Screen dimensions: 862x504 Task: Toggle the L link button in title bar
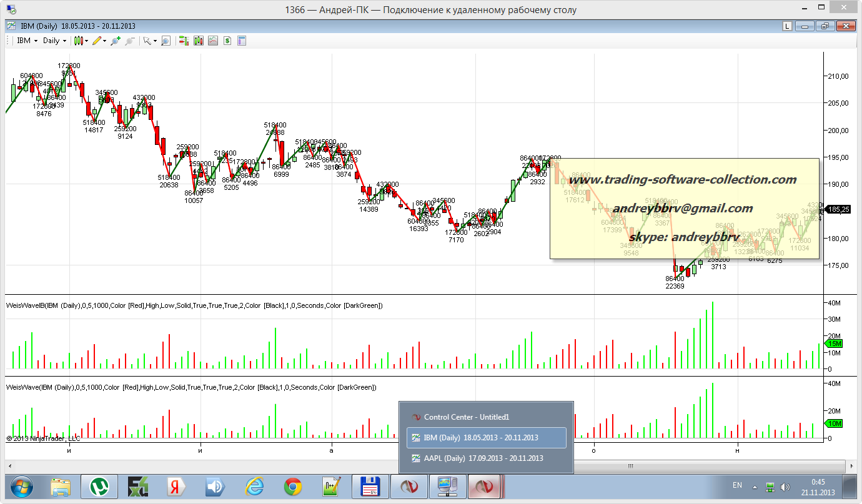[x=787, y=26]
